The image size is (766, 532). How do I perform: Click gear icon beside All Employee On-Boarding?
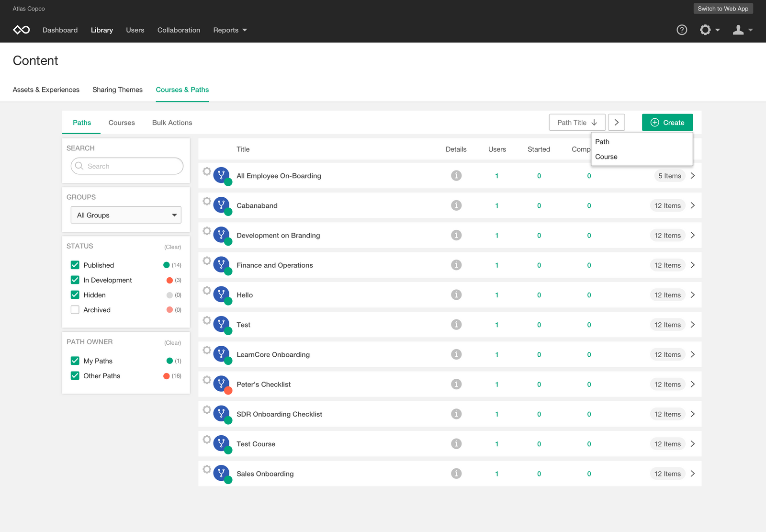(x=207, y=171)
